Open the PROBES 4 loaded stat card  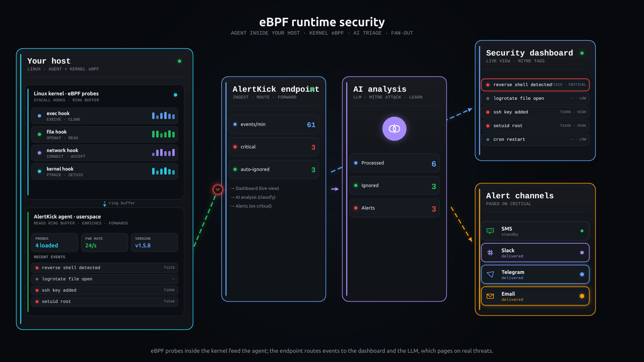click(x=55, y=243)
